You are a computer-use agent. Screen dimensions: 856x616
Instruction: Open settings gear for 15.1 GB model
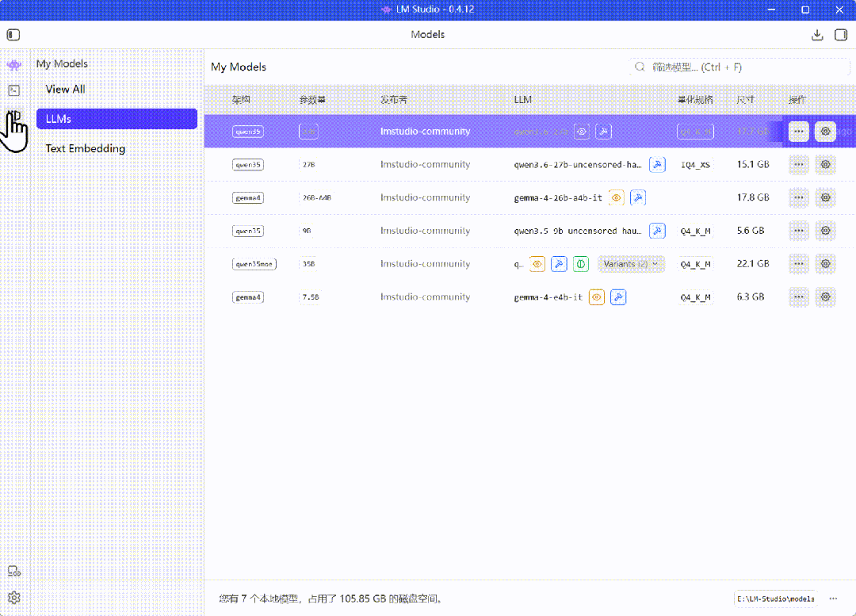coord(825,164)
